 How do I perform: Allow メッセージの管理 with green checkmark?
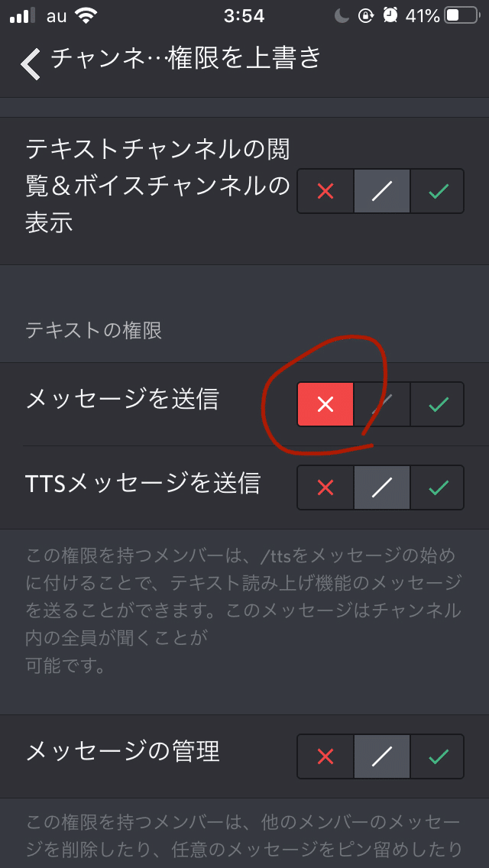point(438,756)
